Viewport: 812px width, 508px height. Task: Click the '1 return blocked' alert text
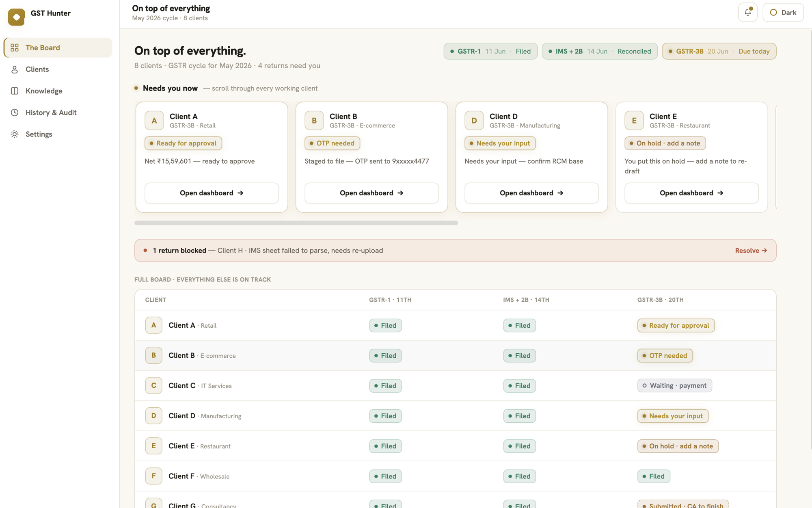(179, 251)
